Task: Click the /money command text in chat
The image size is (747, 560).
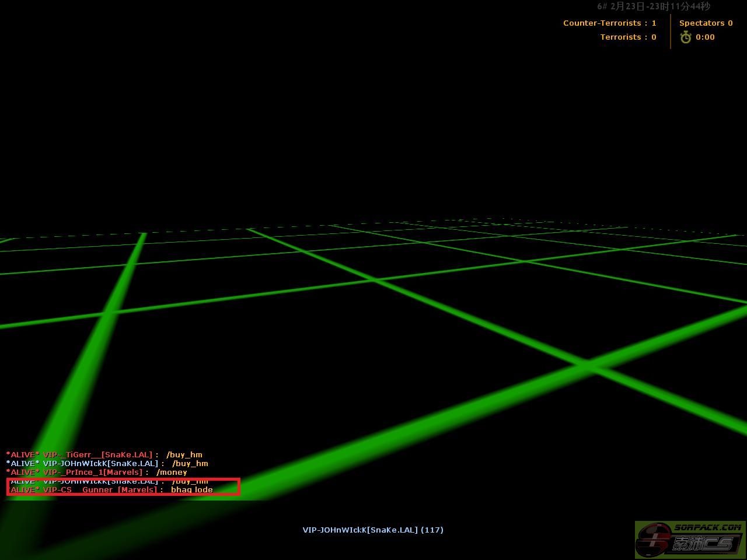Action: [x=172, y=473]
